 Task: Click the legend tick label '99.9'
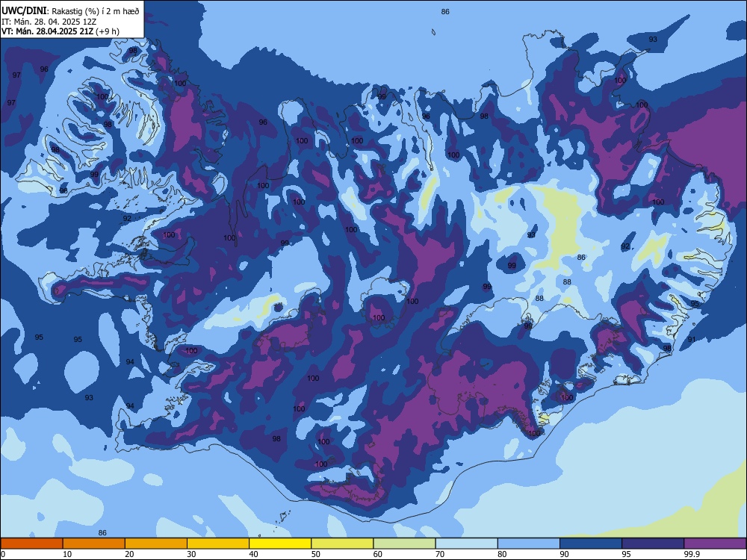click(x=692, y=554)
